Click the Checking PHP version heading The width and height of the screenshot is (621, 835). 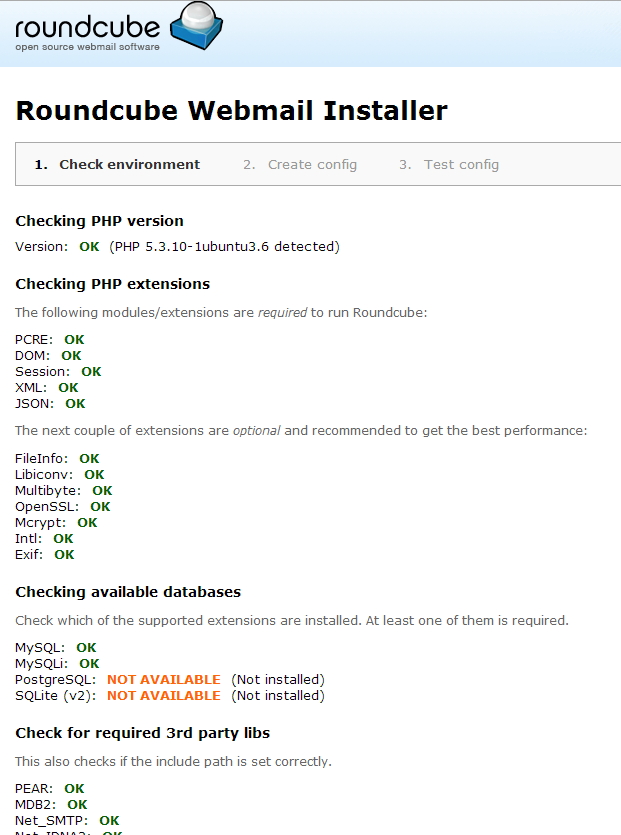[x=100, y=221]
